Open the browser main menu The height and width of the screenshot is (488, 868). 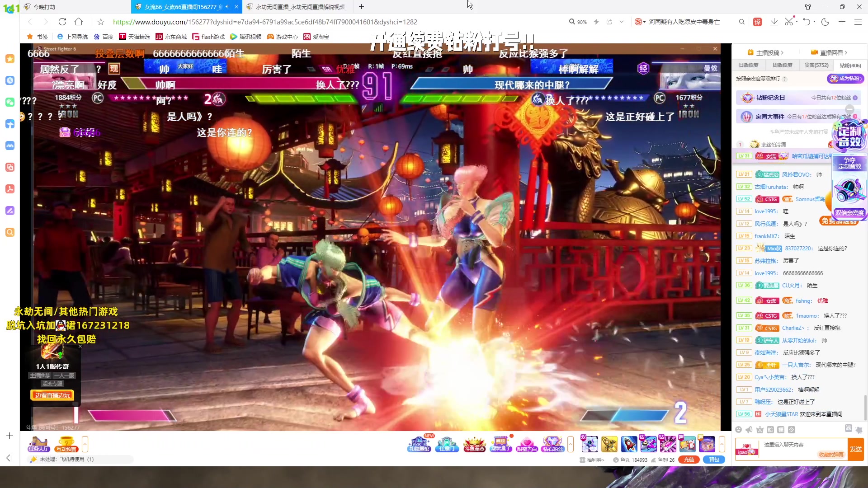click(x=858, y=22)
